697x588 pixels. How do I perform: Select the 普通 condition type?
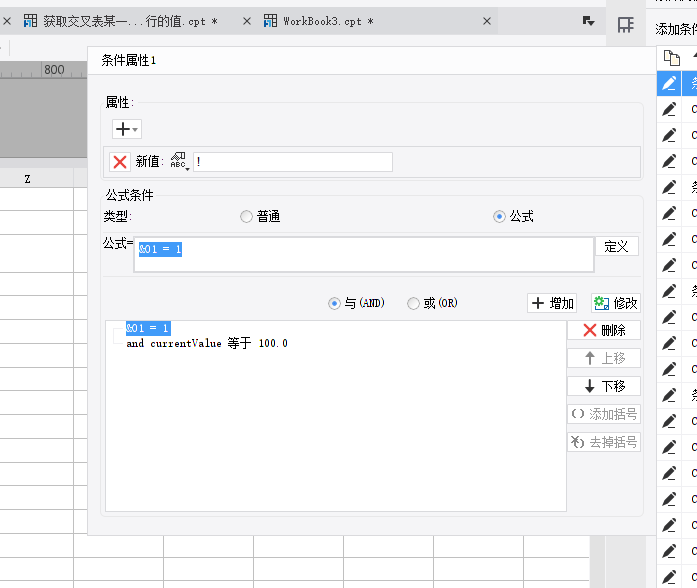pyautogui.click(x=260, y=216)
